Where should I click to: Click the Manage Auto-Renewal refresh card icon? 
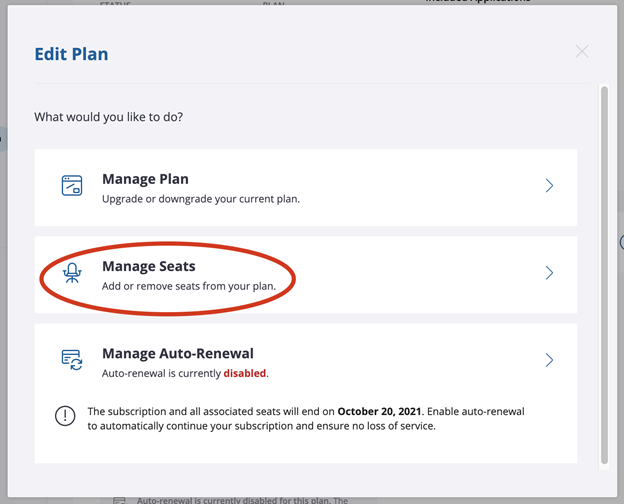tap(72, 360)
